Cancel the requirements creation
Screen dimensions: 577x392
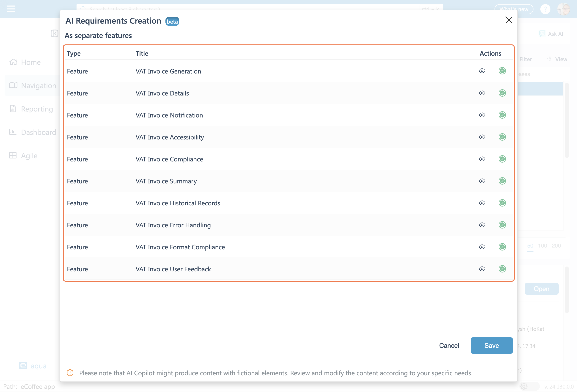[449, 345]
